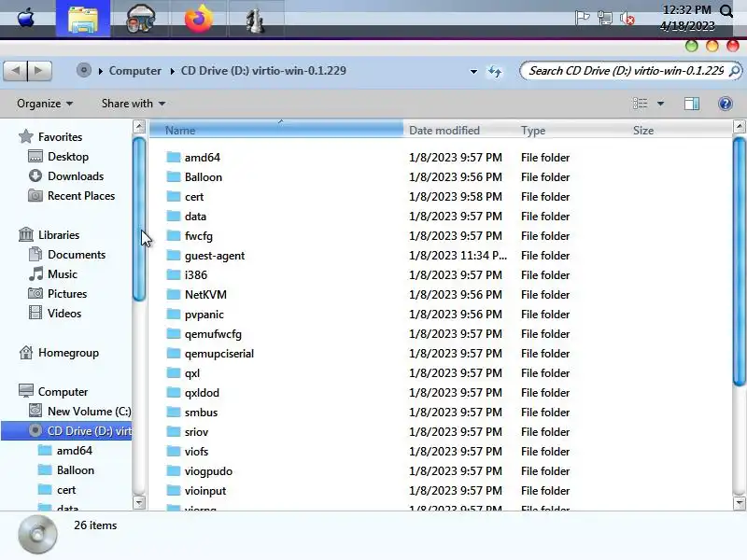Select the amd64 folder icon in list

174,157
